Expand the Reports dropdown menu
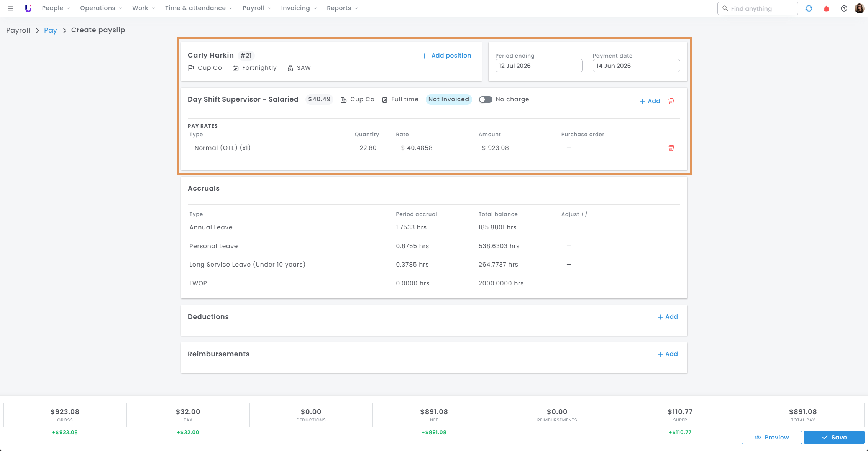 tap(342, 8)
